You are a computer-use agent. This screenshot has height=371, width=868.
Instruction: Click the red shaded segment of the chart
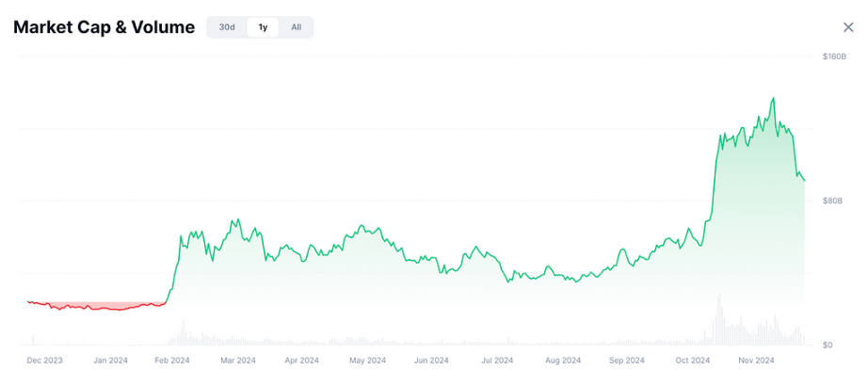(97, 306)
